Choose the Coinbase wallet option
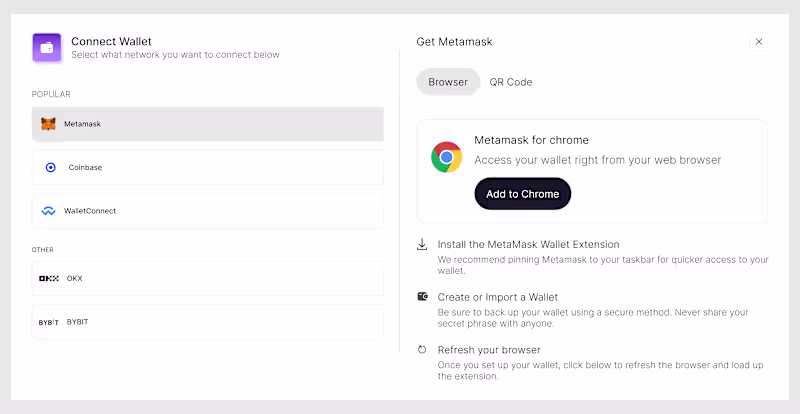Screen dimensions: 800x414 click(207, 167)
